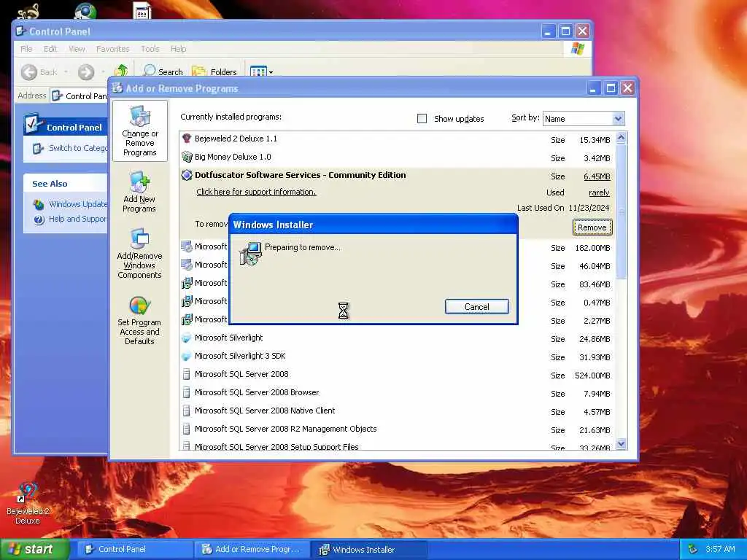Open the Sort by Name dropdown

click(618, 119)
